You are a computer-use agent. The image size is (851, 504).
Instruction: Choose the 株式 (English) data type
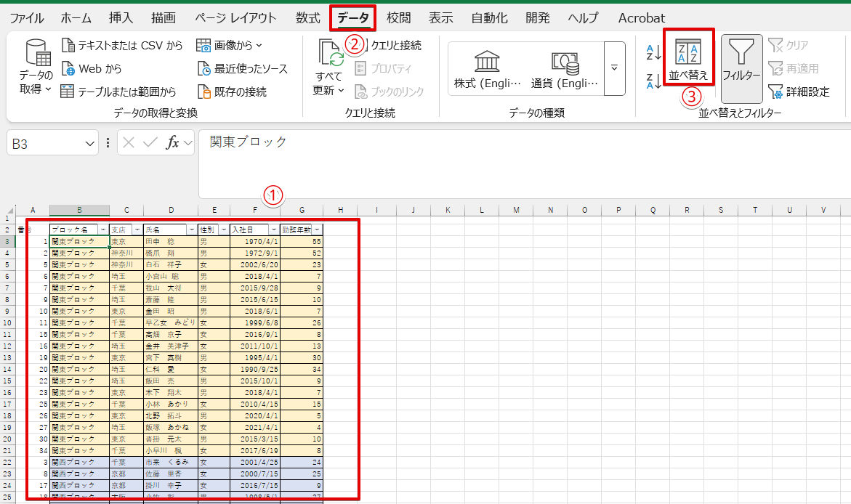coord(487,69)
